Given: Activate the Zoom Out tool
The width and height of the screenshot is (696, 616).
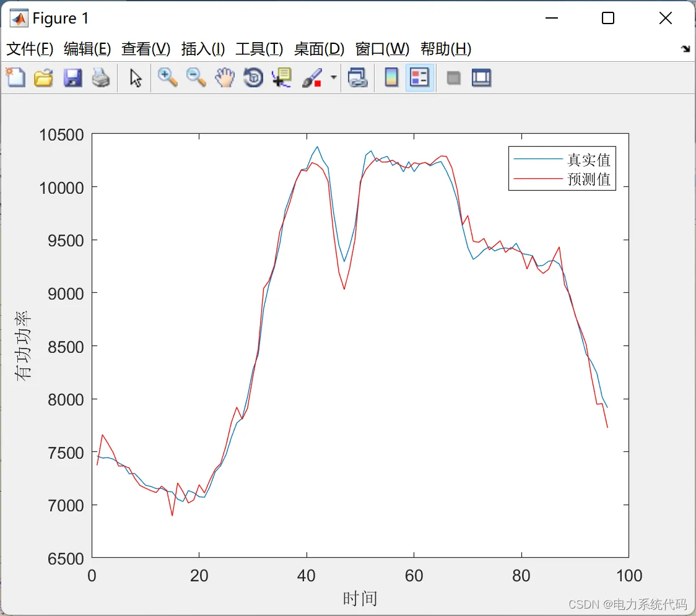Looking at the screenshot, I should click(196, 77).
